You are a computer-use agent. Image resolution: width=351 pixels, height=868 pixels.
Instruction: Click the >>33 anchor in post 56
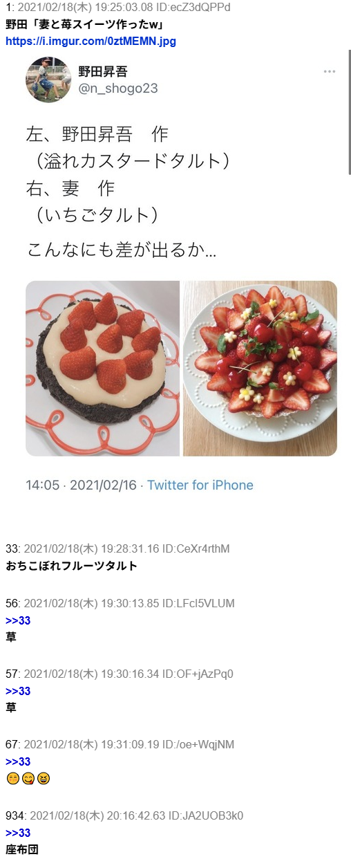[x=18, y=620]
